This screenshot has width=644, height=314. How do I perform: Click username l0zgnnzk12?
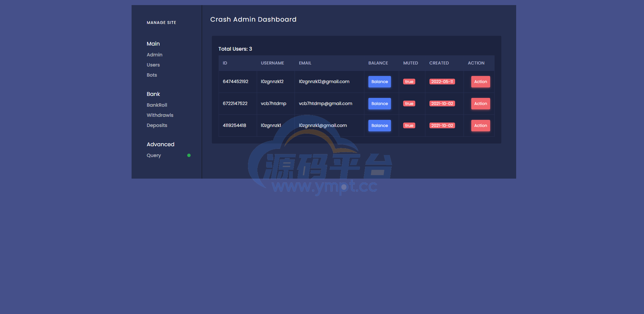272,82
